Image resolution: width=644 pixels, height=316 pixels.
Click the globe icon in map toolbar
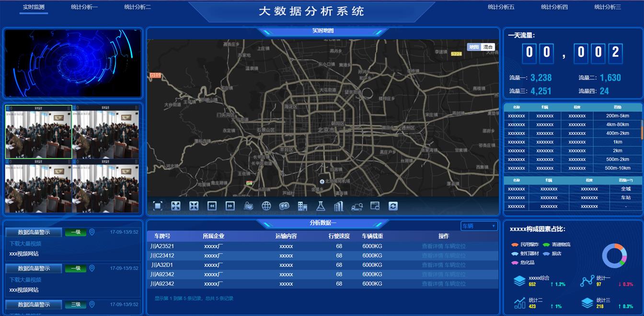coord(266,206)
